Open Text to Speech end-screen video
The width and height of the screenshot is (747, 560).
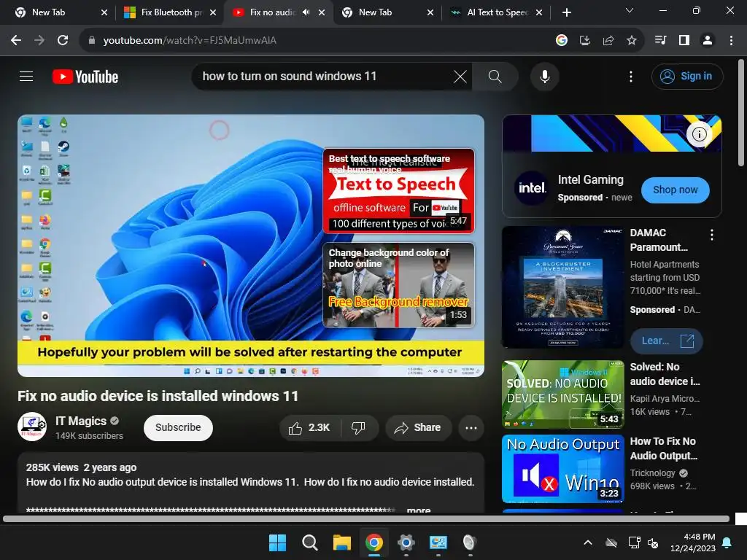click(398, 190)
